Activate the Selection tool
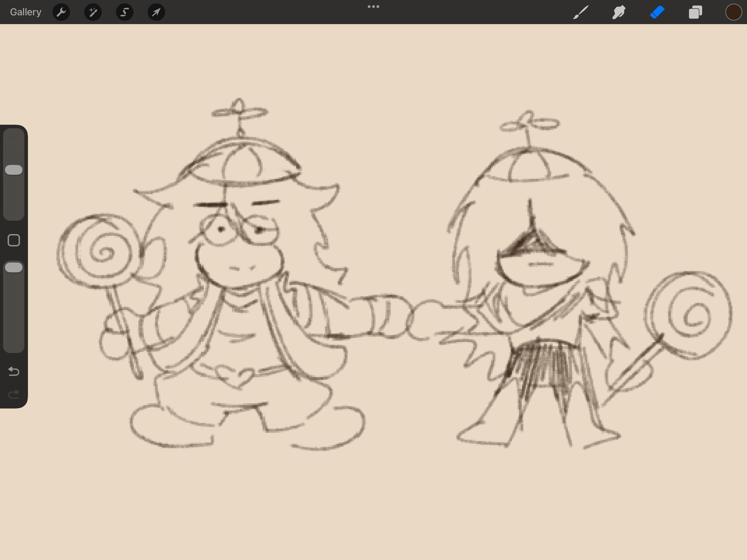 coord(125,12)
